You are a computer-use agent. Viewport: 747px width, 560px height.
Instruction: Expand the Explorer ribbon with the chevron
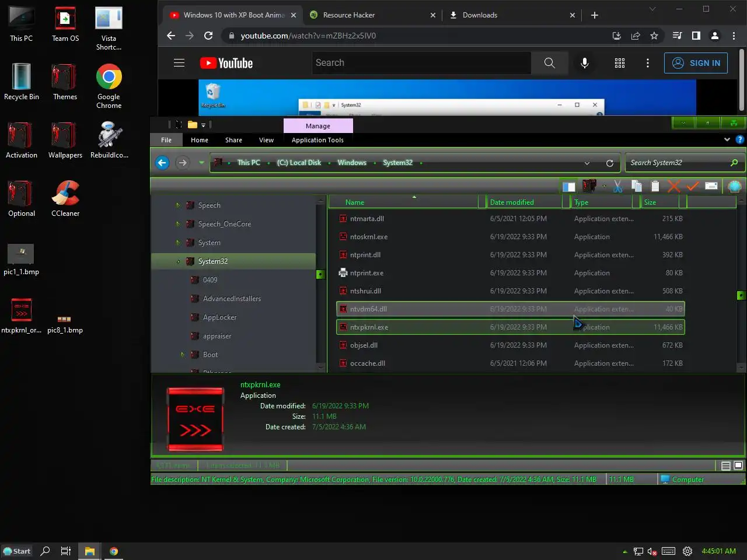tap(727, 139)
